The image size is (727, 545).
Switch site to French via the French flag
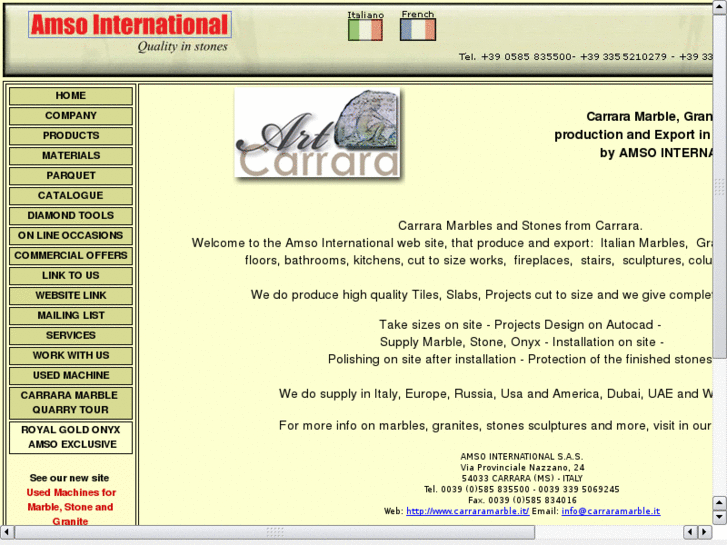click(x=418, y=30)
